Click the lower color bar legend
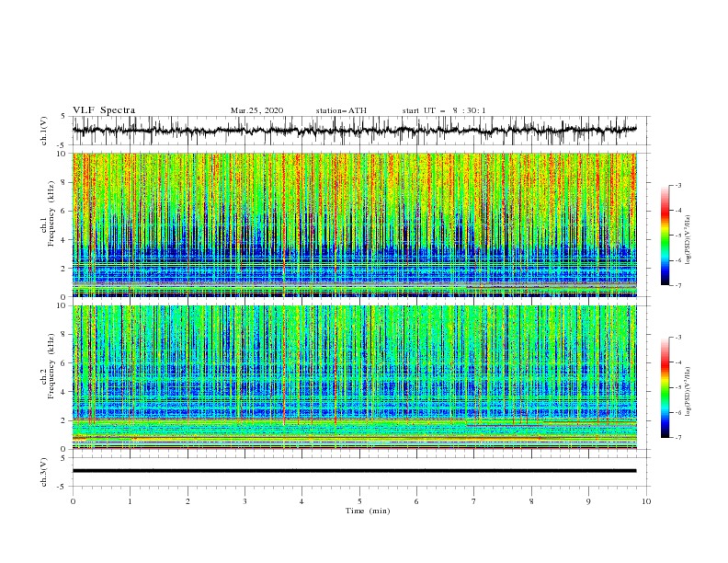Screen dimensions: 728x563 click(x=665, y=387)
